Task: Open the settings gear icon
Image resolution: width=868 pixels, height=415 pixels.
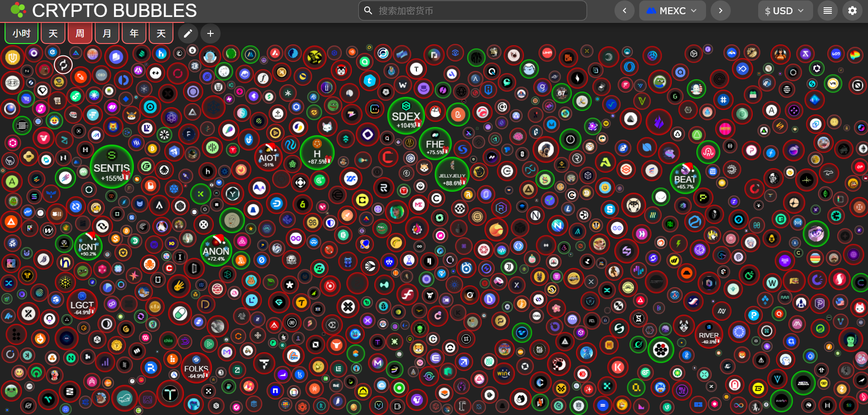Action: tap(852, 11)
